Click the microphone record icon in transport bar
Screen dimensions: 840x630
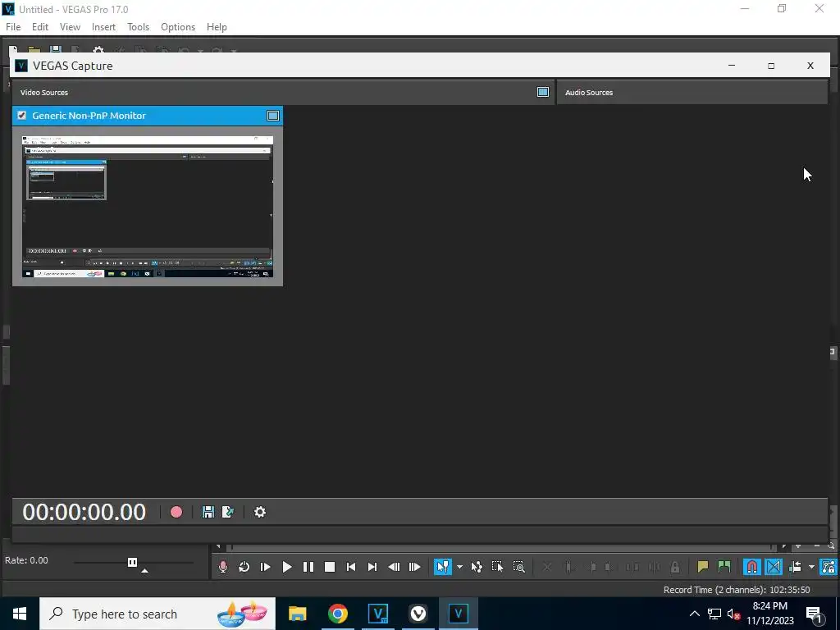tap(223, 567)
